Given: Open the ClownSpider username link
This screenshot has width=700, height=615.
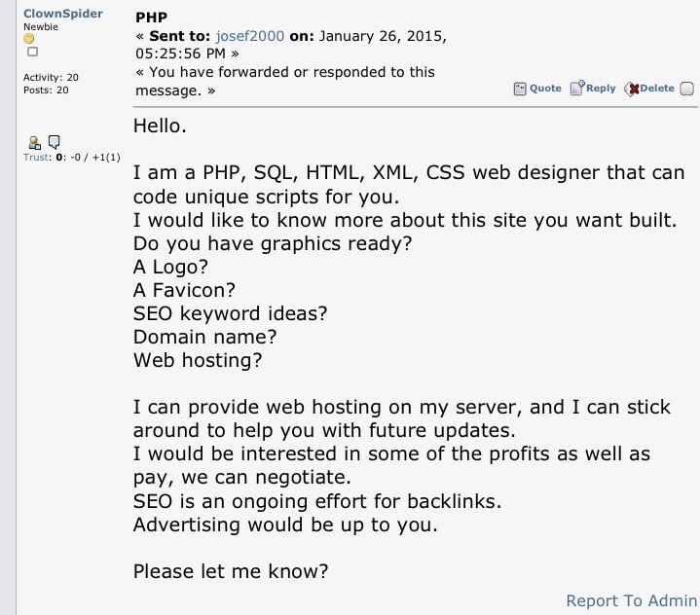Looking at the screenshot, I should [x=63, y=14].
